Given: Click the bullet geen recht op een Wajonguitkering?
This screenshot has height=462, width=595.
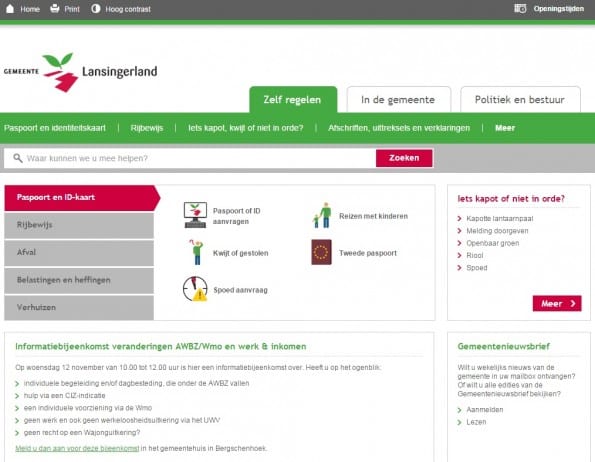Looking at the screenshot, I should point(82,432).
